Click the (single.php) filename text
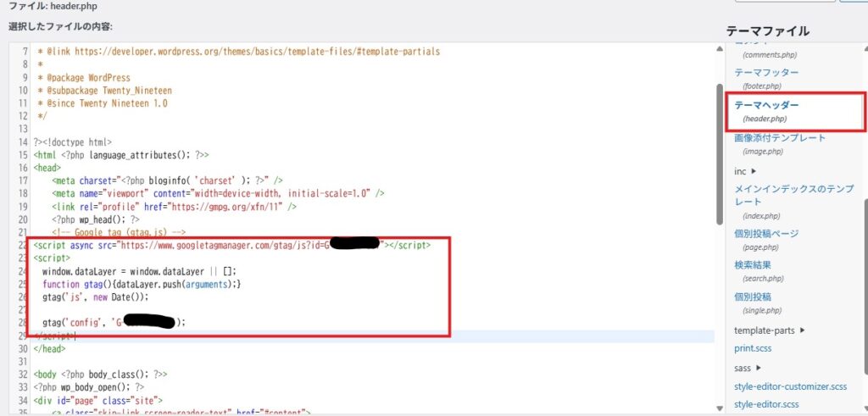This screenshot has height=416, width=868. pos(761,311)
